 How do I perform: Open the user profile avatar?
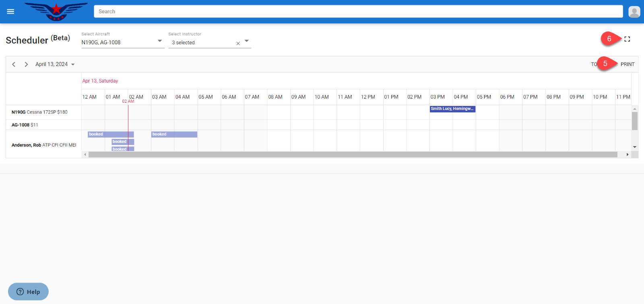(x=634, y=12)
